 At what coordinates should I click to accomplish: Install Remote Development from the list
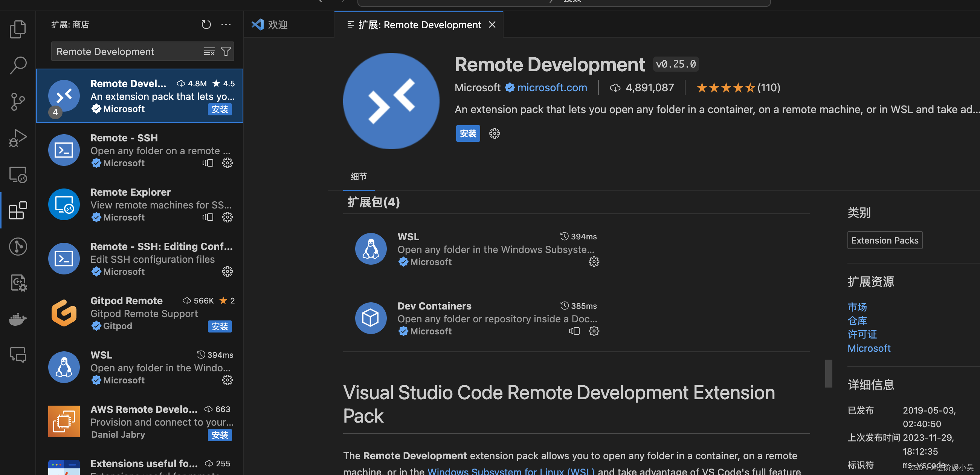pyautogui.click(x=220, y=109)
